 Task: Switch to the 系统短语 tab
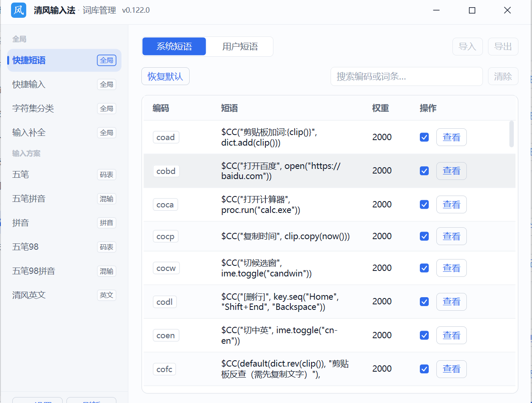(174, 47)
